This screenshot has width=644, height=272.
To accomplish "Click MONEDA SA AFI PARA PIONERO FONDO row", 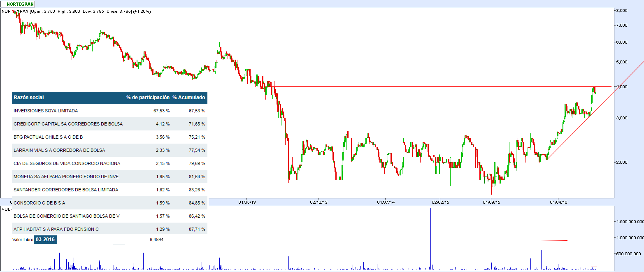I will pos(110,177).
